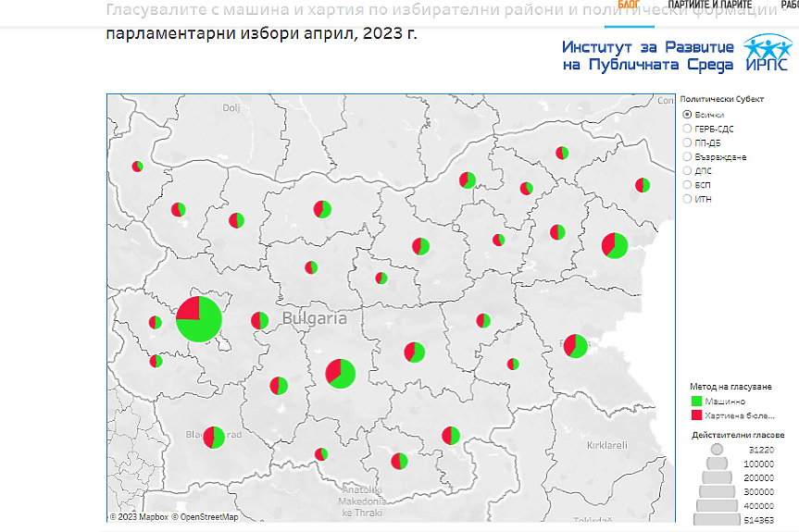Viewport: 799px width, 532px height.
Task: Select the pie marker in the far northwest
Action: pos(137,167)
